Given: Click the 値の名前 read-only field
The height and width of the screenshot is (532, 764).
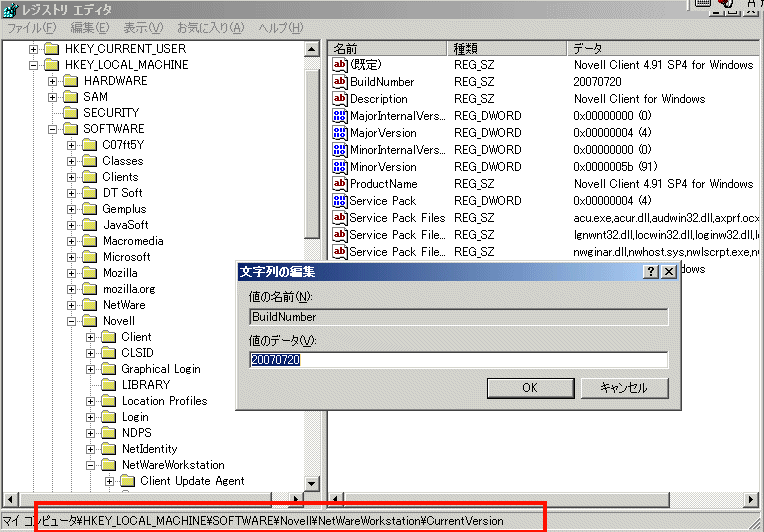Looking at the screenshot, I should click(458, 317).
